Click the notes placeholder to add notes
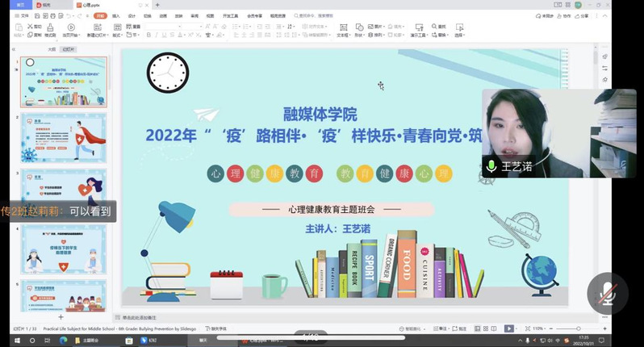 (x=140, y=317)
